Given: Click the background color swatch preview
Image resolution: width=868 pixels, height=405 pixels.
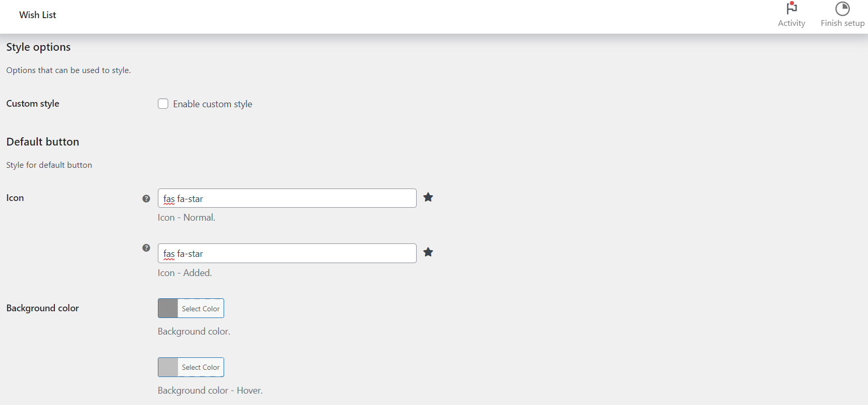Looking at the screenshot, I should (x=167, y=308).
